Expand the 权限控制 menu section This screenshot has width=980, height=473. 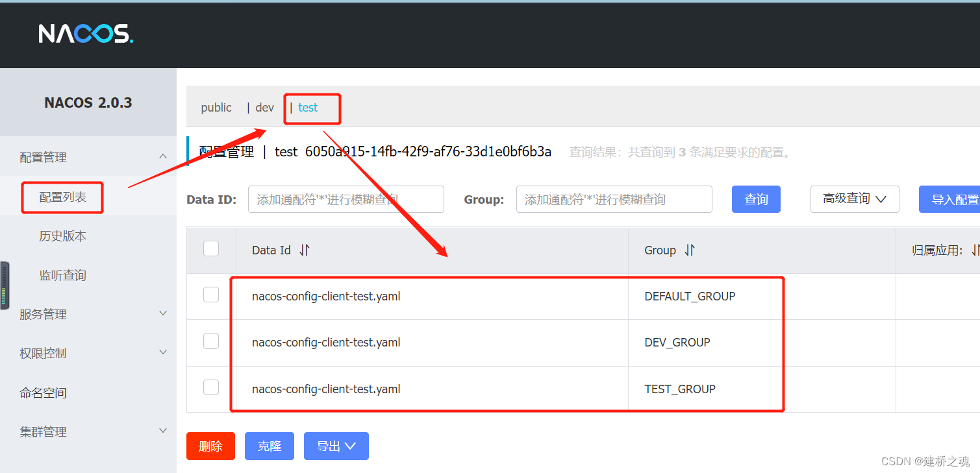pyautogui.click(x=163, y=352)
